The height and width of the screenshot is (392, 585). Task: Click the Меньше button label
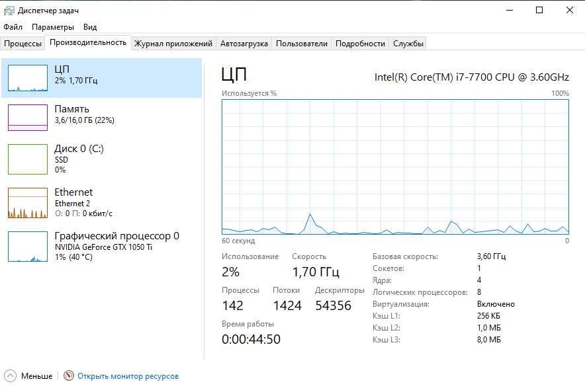click(36, 376)
